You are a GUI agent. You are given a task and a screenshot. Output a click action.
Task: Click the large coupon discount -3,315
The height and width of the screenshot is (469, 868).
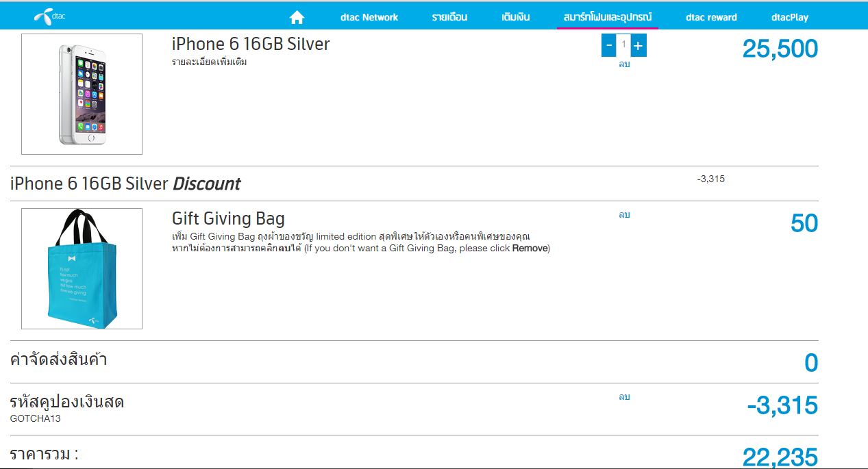click(782, 405)
